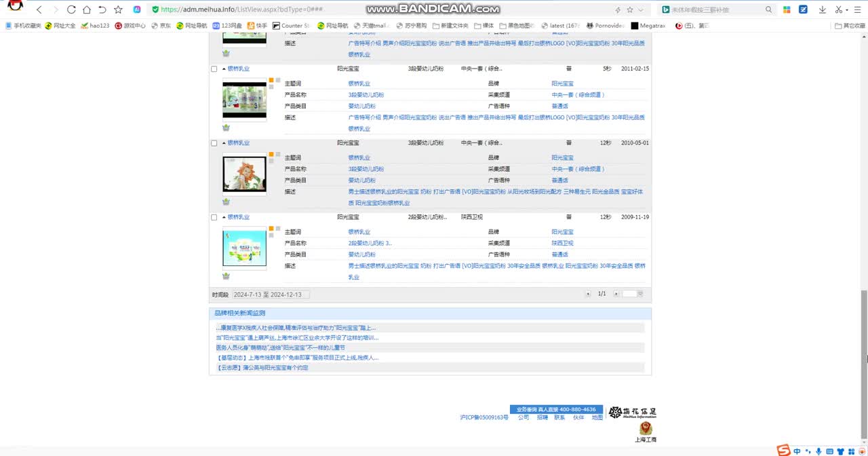Image resolution: width=868 pixels, height=456 pixels.
Task: Open the browser home page icon
Action: click(x=87, y=9)
